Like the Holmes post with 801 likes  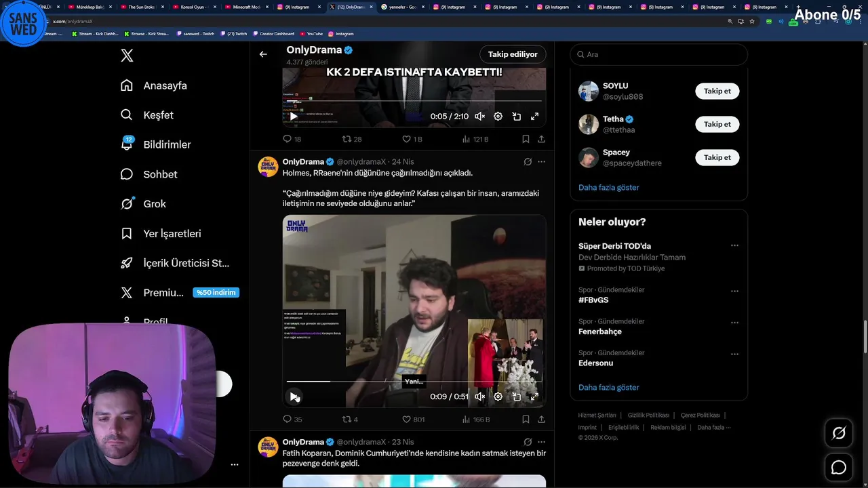[413, 420]
